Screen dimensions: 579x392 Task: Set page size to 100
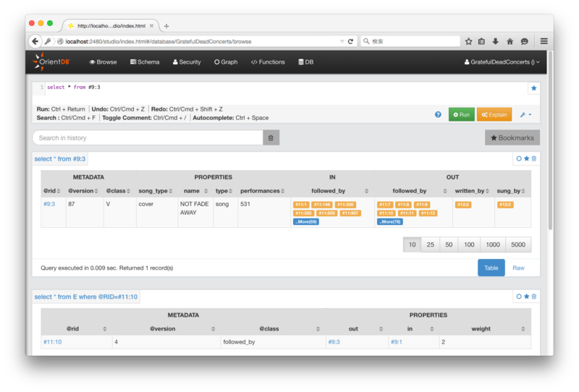click(x=469, y=244)
